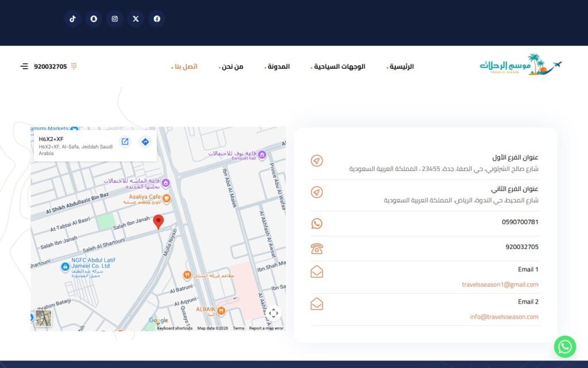
Task: Switch map to satellite imagery thumbnail
Action: [44, 317]
